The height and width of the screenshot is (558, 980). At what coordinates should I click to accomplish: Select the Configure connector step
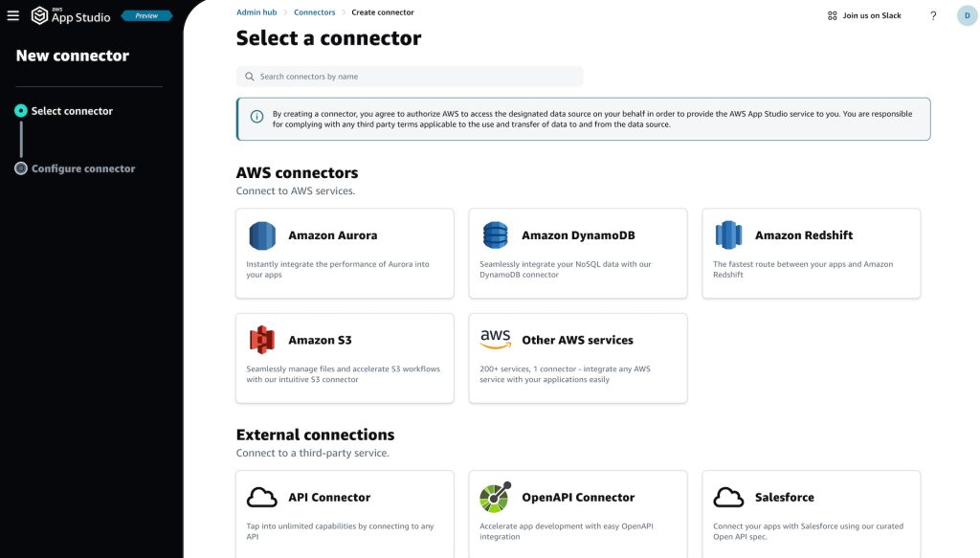tap(83, 168)
